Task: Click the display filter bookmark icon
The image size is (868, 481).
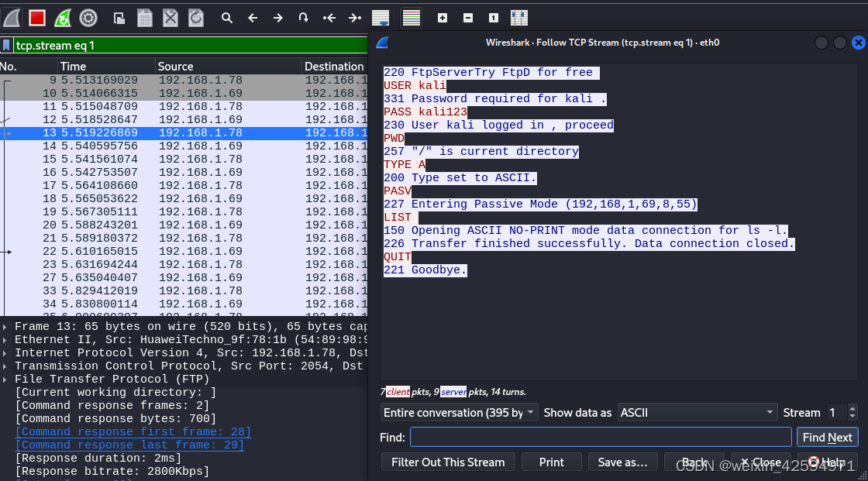Action: pyautogui.click(x=6, y=46)
